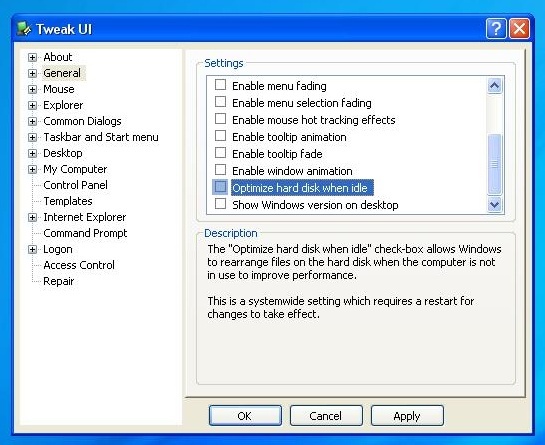Toggle Enable tooltip animation checkbox

(220, 136)
